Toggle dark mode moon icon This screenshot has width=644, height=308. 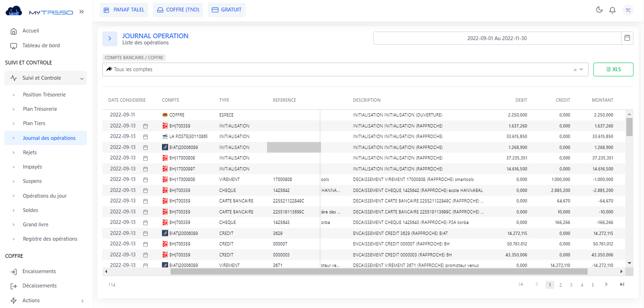pyautogui.click(x=600, y=10)
